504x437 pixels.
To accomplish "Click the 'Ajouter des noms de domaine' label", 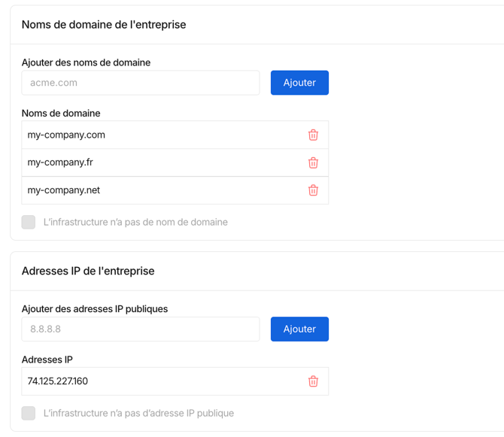I will tap(86, 62).
